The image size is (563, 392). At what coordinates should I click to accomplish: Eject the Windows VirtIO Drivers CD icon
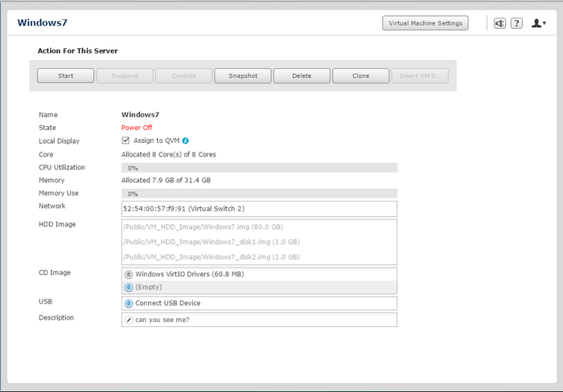[129, 275]
